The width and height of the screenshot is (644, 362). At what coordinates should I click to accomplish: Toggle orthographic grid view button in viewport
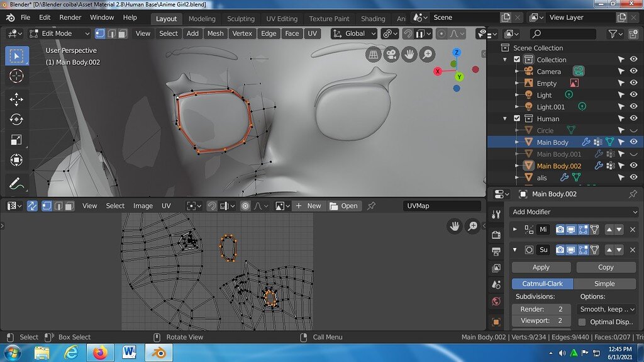pos(373,54)
